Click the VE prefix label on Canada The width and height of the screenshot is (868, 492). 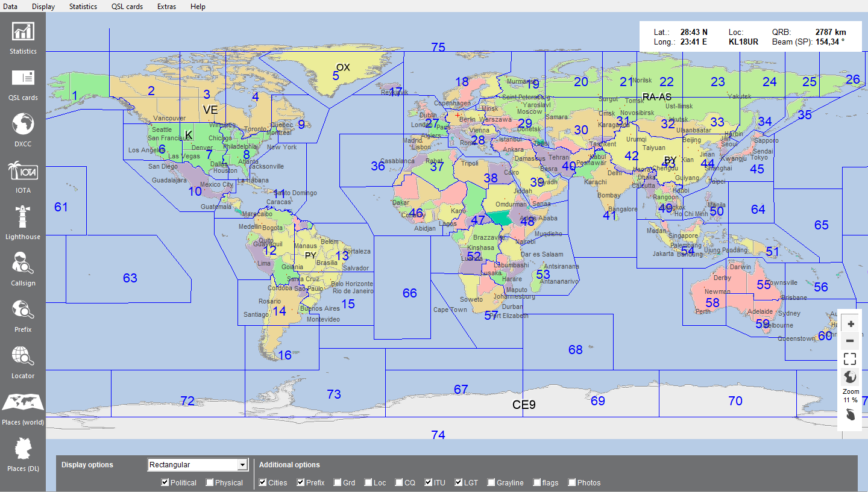click(210, 110)
